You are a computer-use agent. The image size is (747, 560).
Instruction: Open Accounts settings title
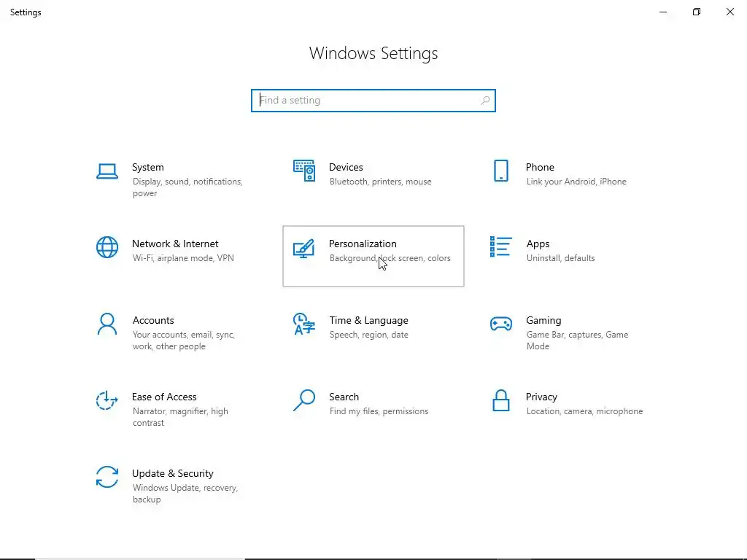pos(153,321)
